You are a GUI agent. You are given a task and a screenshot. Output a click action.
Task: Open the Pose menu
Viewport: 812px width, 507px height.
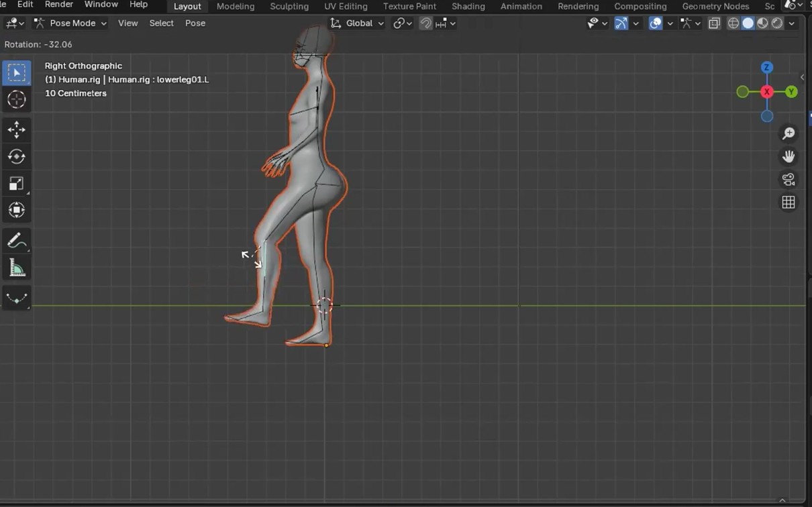tap(195, 23)
